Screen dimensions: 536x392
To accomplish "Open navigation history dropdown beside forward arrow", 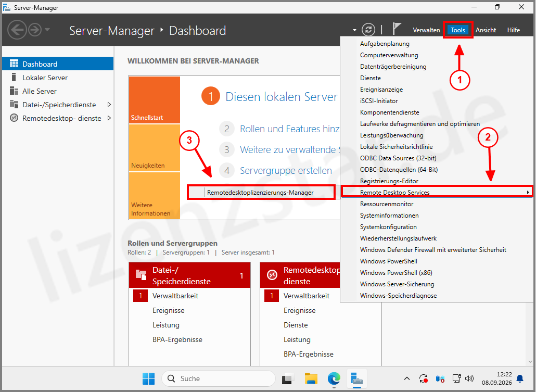I will click(x=47, y=30).
